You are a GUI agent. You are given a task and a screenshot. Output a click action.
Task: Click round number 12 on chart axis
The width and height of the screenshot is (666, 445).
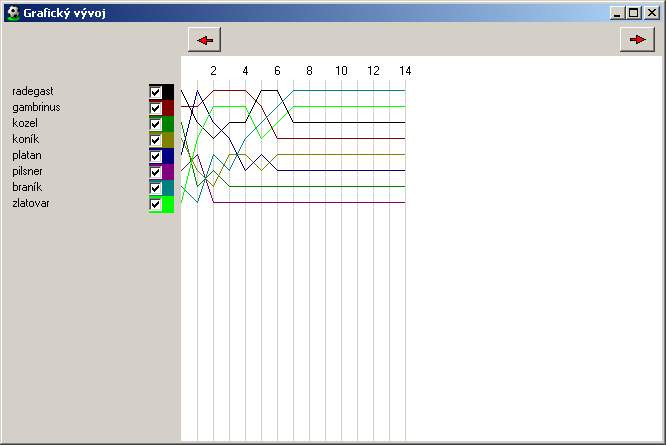point(373,70)
